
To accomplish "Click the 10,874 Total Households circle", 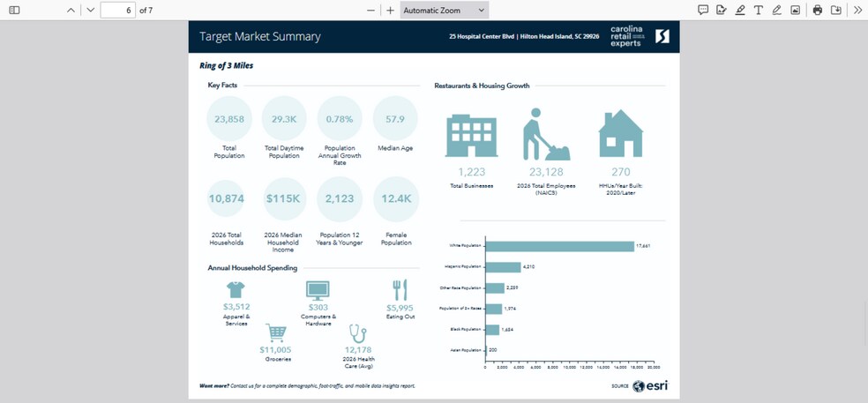I will tap(226, 198).
